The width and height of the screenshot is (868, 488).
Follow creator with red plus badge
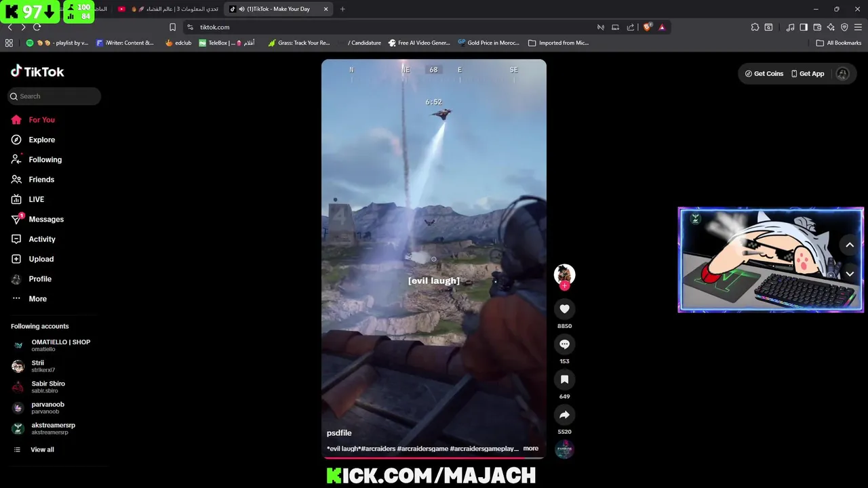click(564, 286)
